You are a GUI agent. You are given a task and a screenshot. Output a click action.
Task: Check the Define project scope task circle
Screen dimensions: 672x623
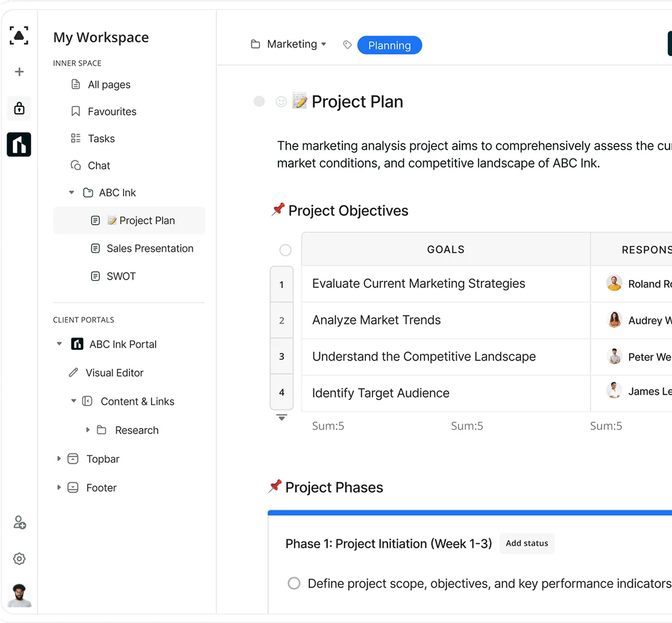294,583
